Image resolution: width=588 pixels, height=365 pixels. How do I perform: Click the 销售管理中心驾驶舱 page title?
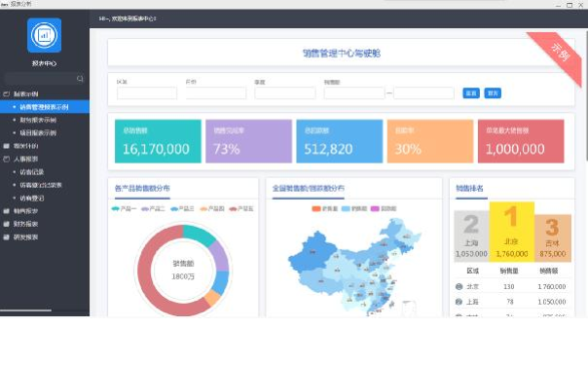tap(342, 54)
